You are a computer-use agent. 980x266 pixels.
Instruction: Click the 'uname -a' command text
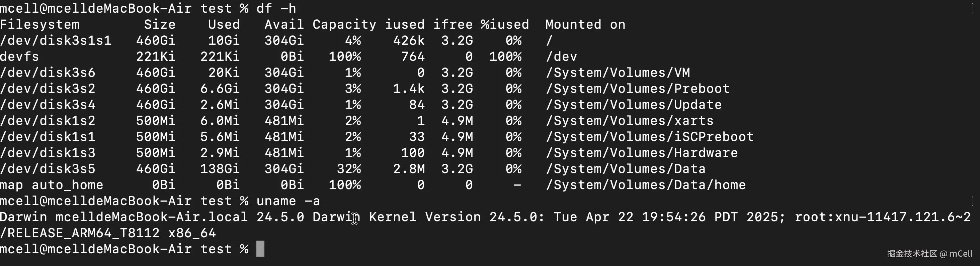(x=289, y=201)
